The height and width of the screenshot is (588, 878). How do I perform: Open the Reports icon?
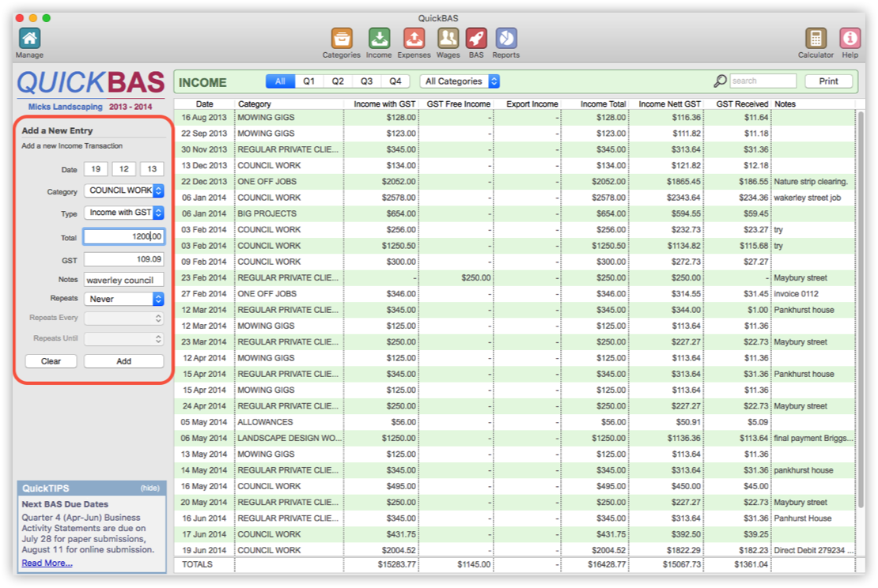[x=505, y=37]
